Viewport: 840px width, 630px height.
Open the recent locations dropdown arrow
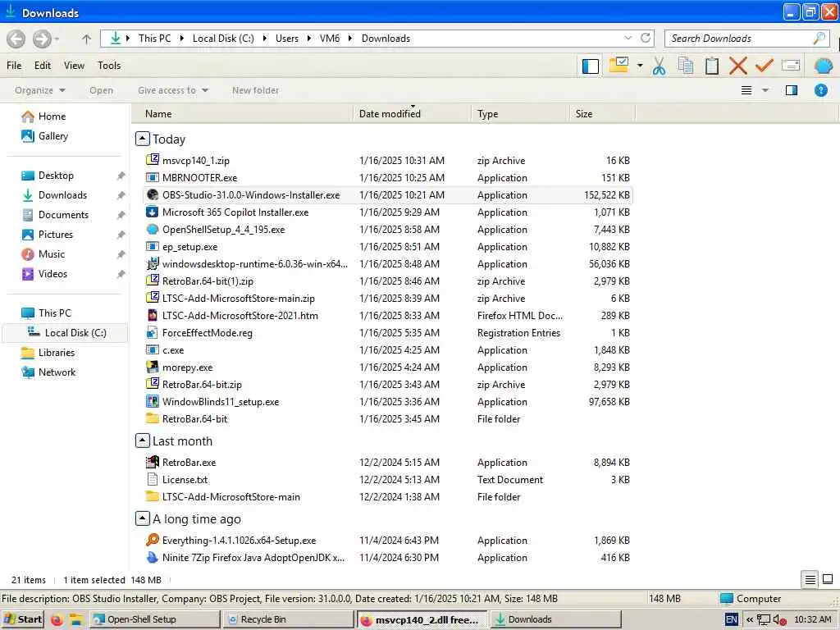click(57, 39)
